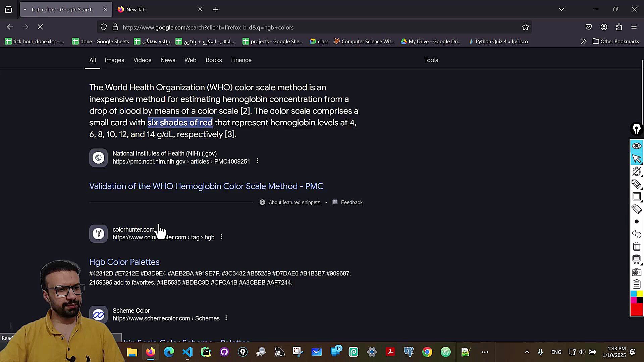644x362 pixels.
Task: Open the whiteboard easel tool
Action: pos(637,259)
